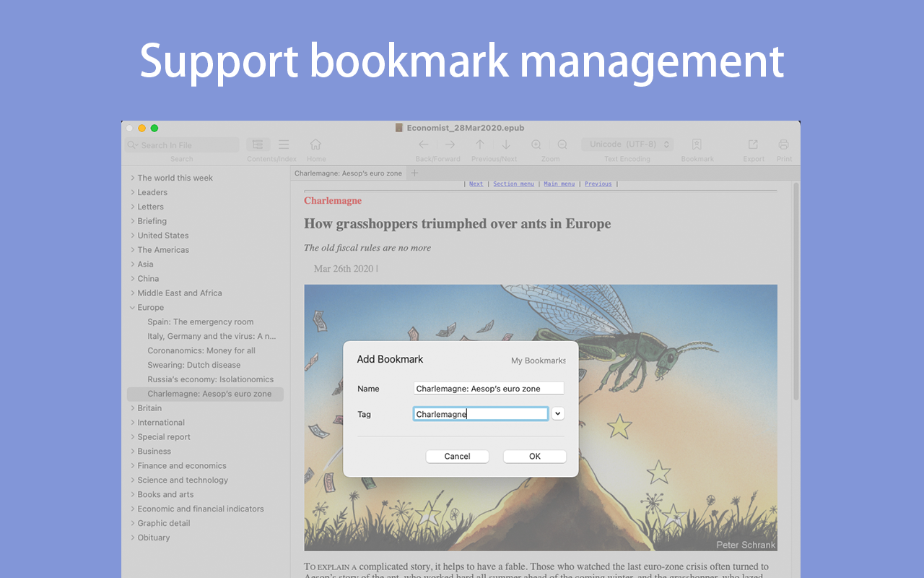Click the Print toolbar icon

tap(784, 144)
